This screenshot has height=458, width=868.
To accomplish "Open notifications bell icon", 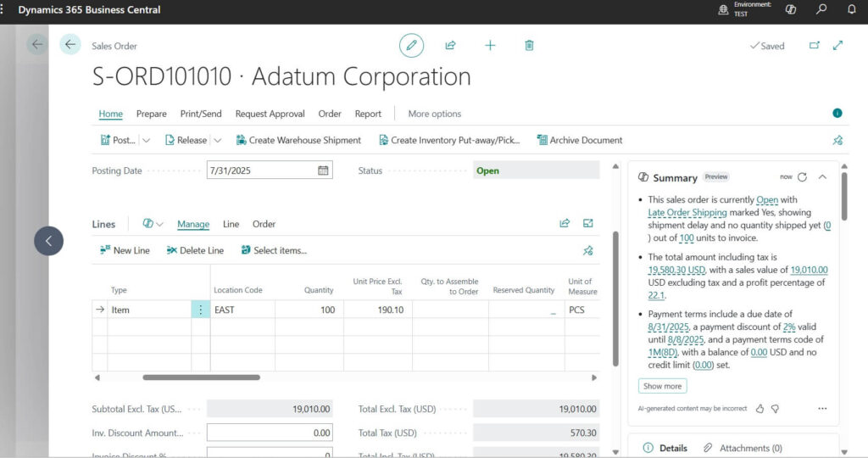I will (851, 8).
